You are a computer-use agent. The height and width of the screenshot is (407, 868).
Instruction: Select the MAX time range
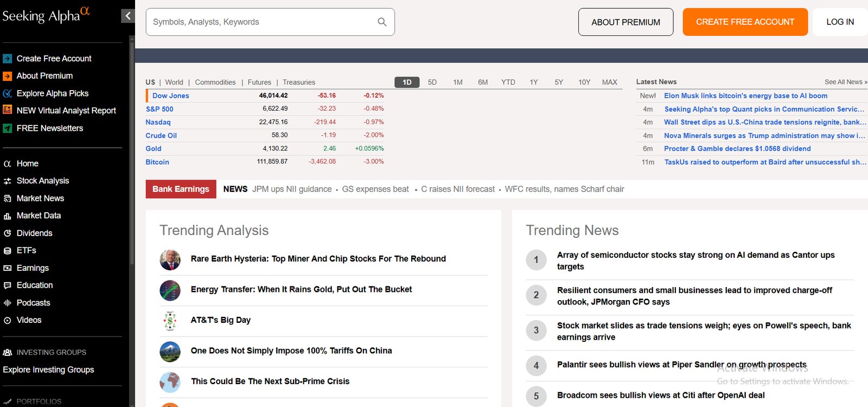click(610, 82)
